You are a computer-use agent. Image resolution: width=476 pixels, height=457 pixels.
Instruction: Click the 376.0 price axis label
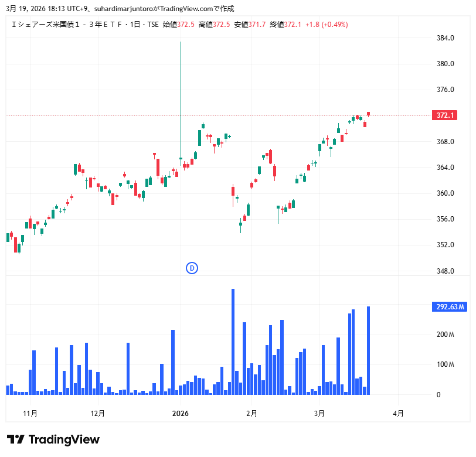pyautogui.click(x=446, y=90)
